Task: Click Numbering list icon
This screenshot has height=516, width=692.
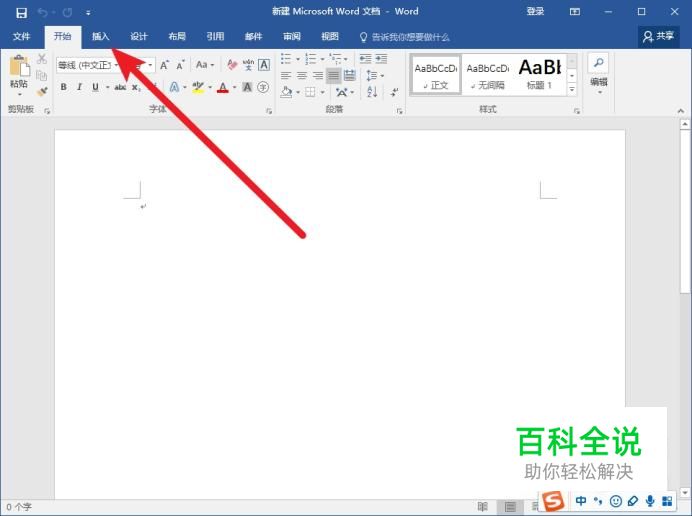Action: pos(311,58)
